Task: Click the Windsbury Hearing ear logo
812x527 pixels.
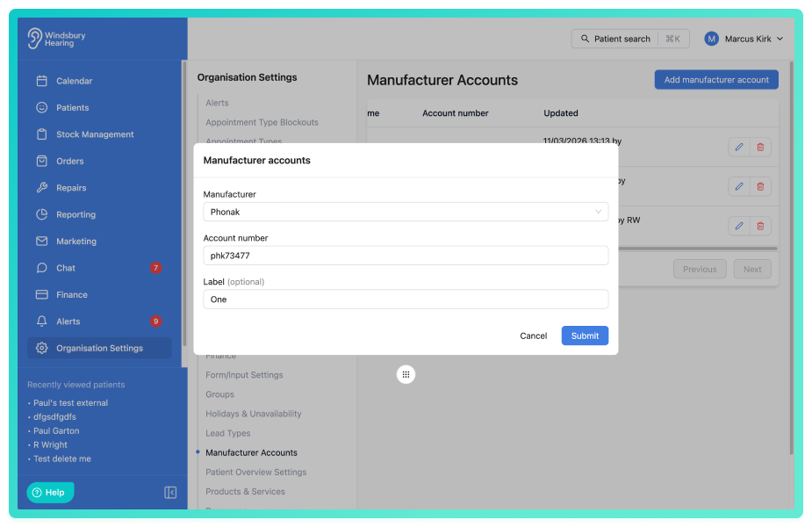Action: coord(35,39)
